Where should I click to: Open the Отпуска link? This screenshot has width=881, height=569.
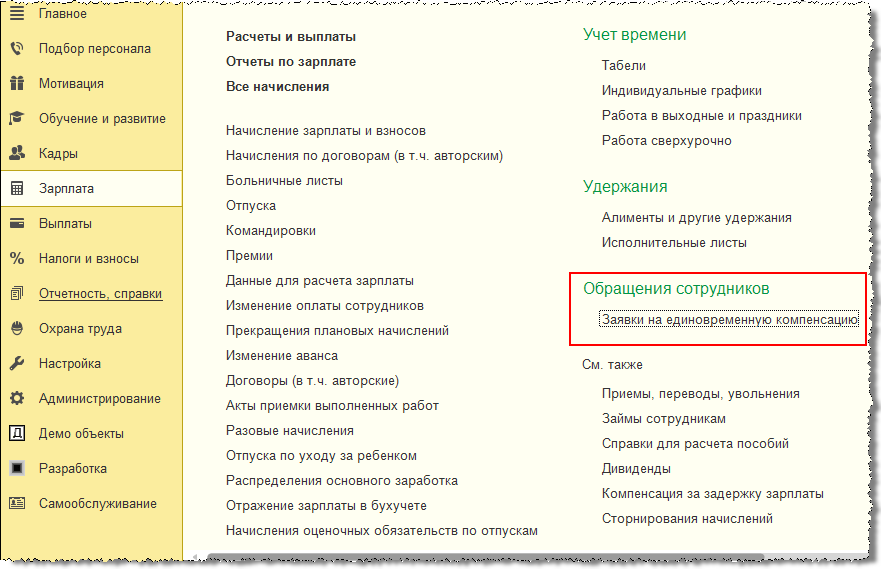point(251,206)
